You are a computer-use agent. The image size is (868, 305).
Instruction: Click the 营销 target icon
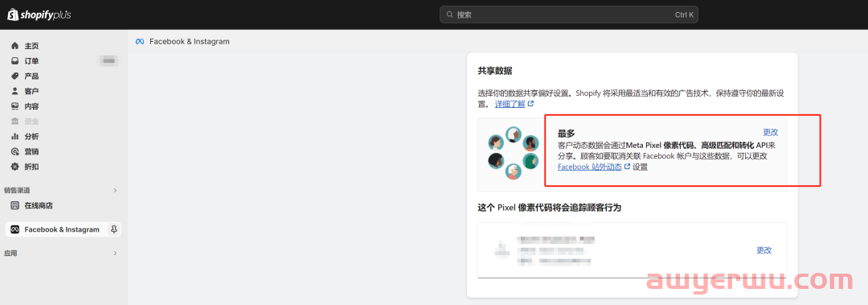point(15,151)
